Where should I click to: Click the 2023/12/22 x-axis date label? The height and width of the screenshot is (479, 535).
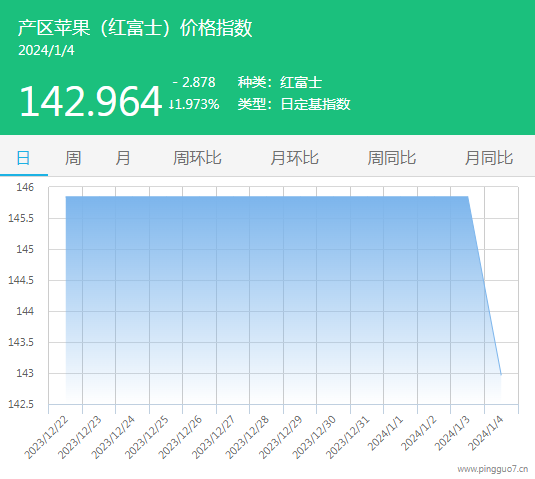(x=46, y=438)
